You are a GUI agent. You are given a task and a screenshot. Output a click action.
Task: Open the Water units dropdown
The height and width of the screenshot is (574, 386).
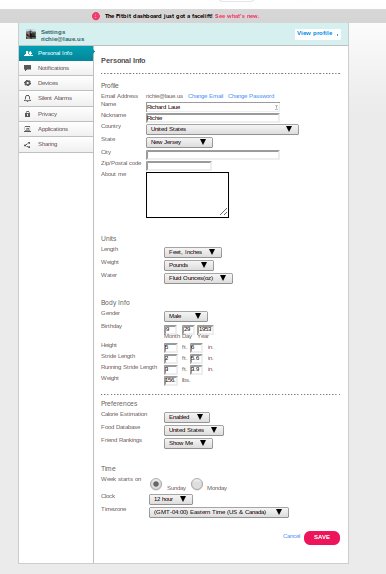(198, 278)
